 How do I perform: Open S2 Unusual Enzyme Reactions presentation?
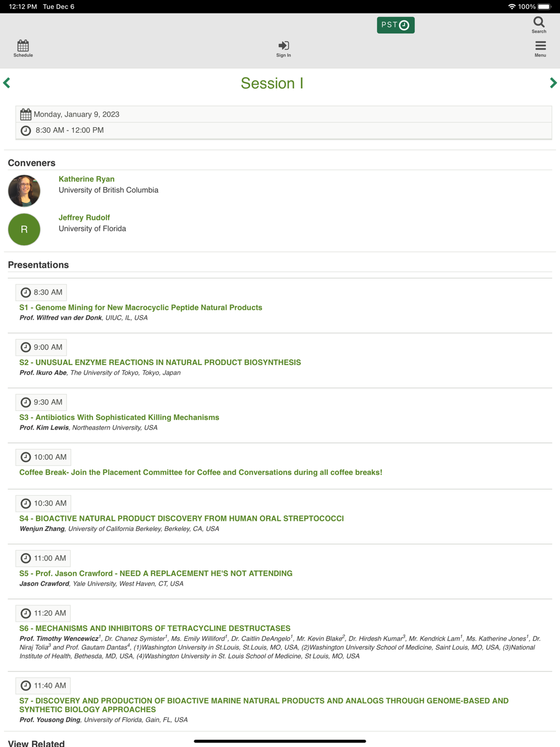(x=160, y=362)
